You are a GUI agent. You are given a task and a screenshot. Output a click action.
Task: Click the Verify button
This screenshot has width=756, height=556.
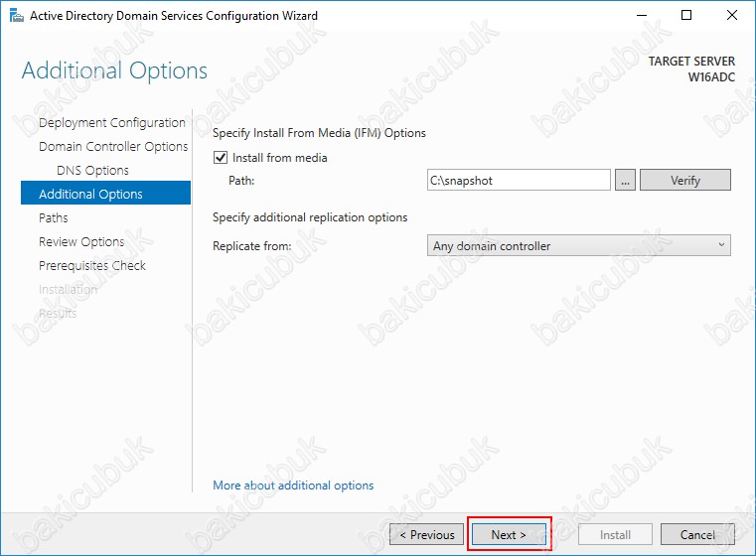coord(685,180)
